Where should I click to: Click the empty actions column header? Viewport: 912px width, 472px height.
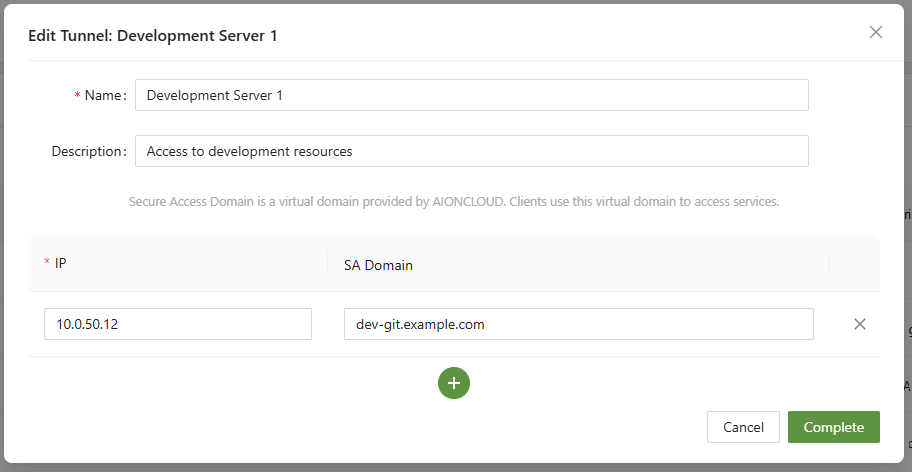(x=854, y=264)
